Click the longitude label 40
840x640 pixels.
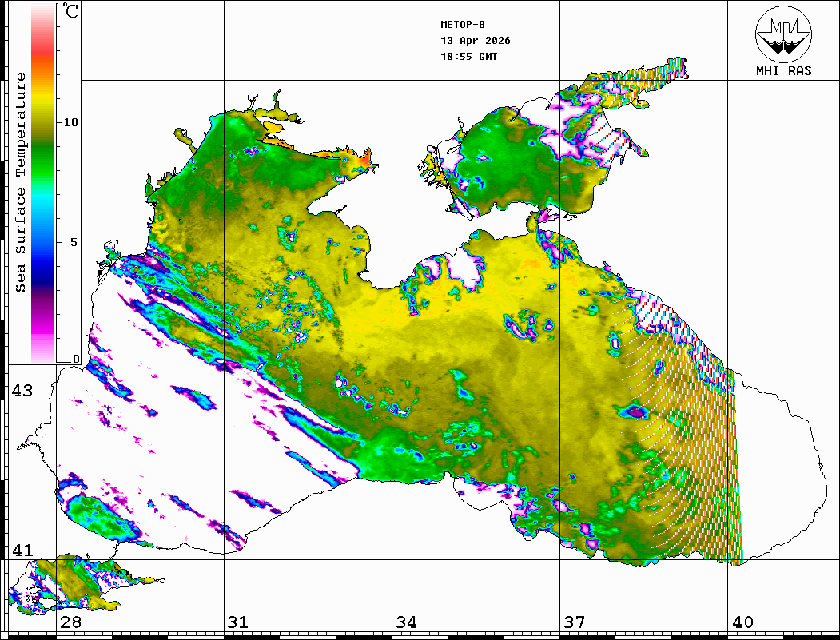[x=742, y=622]
